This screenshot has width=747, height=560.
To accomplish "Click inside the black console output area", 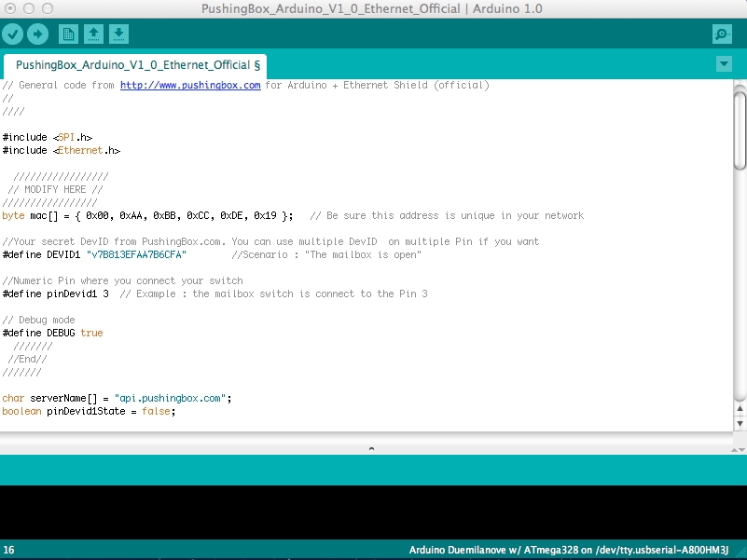I will 373,512.
